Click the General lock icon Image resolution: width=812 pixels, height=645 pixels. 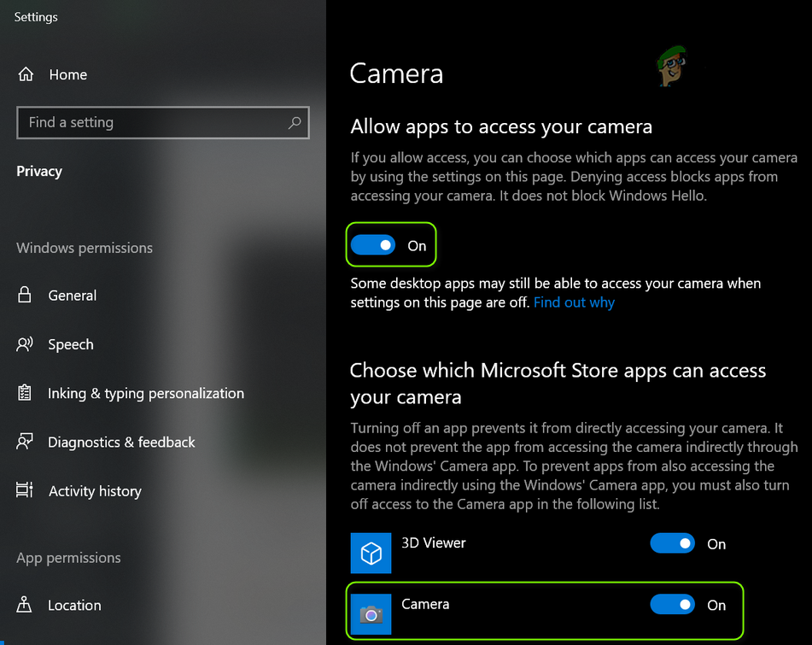tap(25, 295)
